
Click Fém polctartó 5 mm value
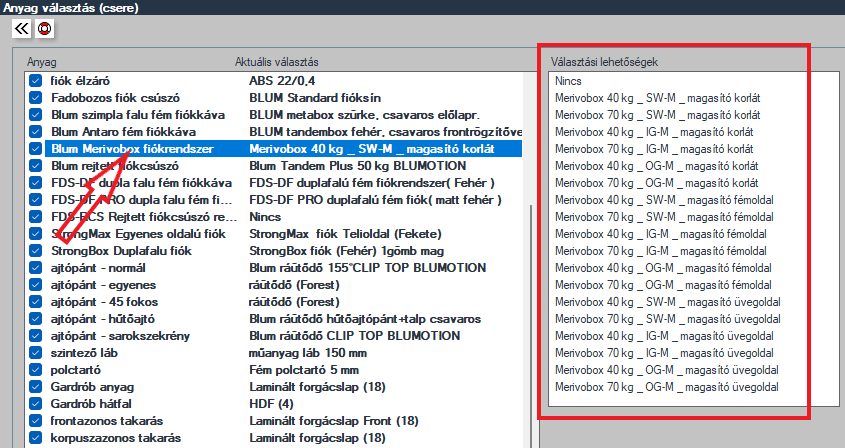click(x=304, y=370)
